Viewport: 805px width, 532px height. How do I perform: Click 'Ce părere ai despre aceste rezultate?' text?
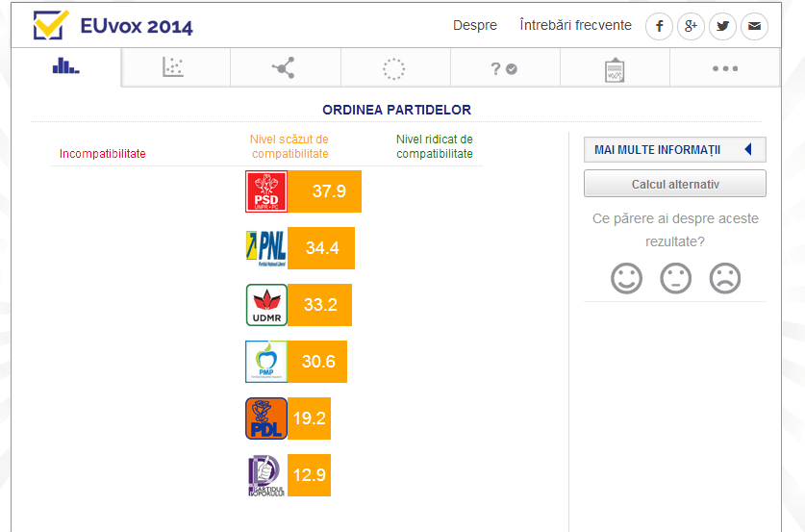pos(675,230)
